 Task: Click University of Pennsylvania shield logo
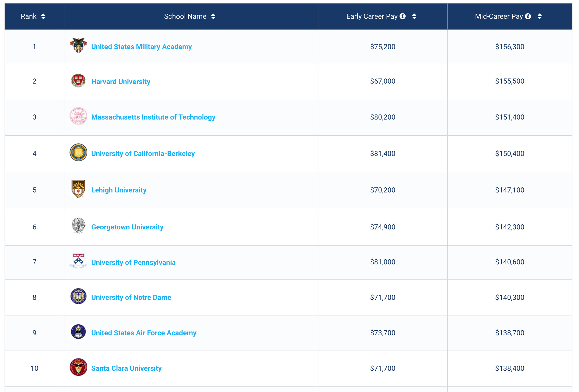point(78,261)
